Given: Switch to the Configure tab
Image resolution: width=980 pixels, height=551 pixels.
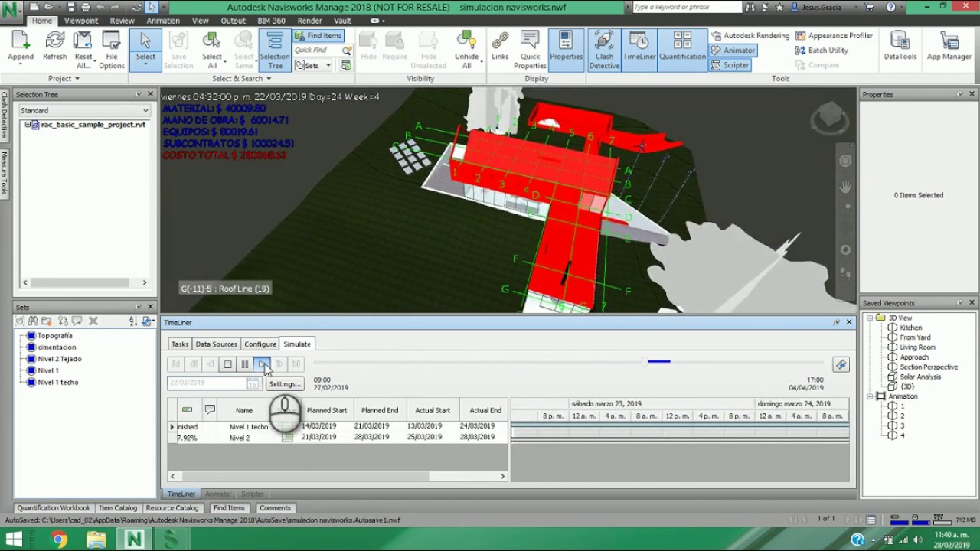Looking at the screenshot, I should 260,344.
